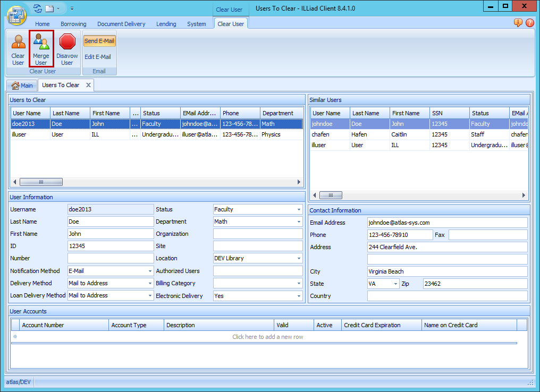This screenshot has width=540, height=392.
Task: Click the refresh icon in quick access toolbar
Action: click(x=37, y=8)
